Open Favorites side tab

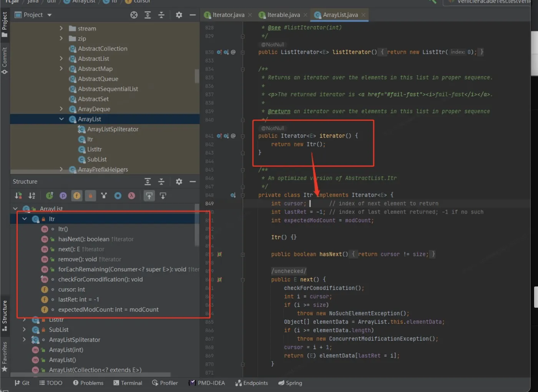click(5, 357)
